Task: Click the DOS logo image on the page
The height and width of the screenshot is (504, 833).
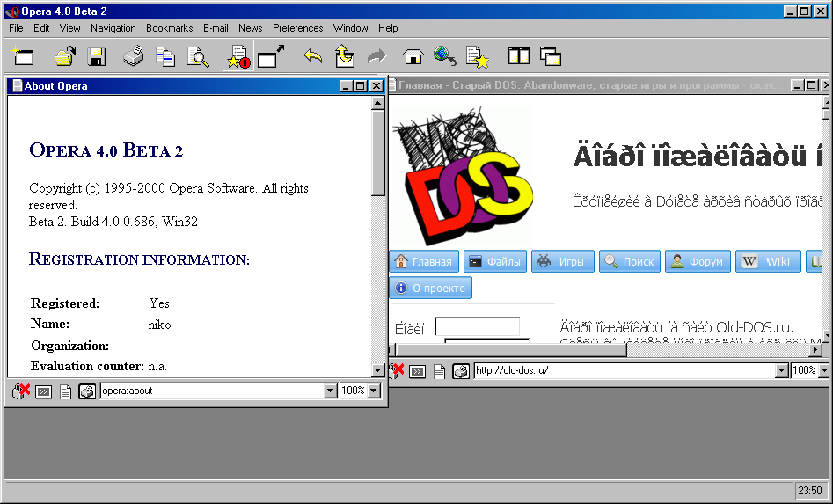Action: pyautogui.click(x=462, y=175)
